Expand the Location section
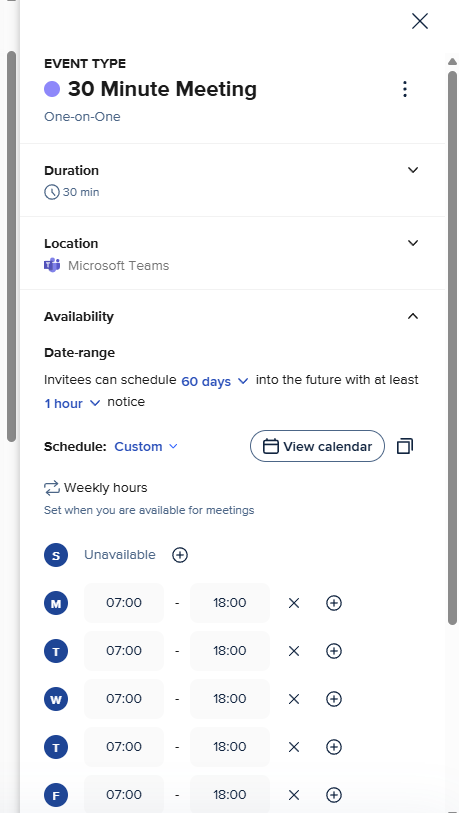459x813 pixels. coord(413,243)
